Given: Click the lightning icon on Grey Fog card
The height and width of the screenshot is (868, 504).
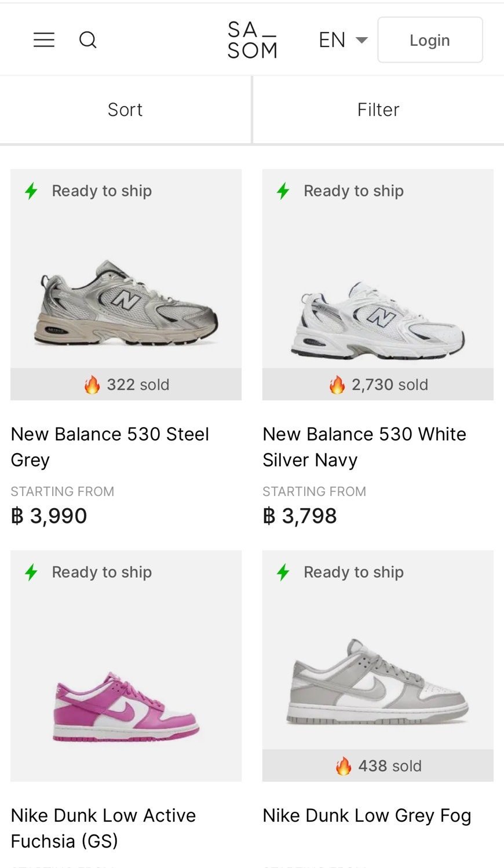Looking at the screenshot, I should coord(283,572).
